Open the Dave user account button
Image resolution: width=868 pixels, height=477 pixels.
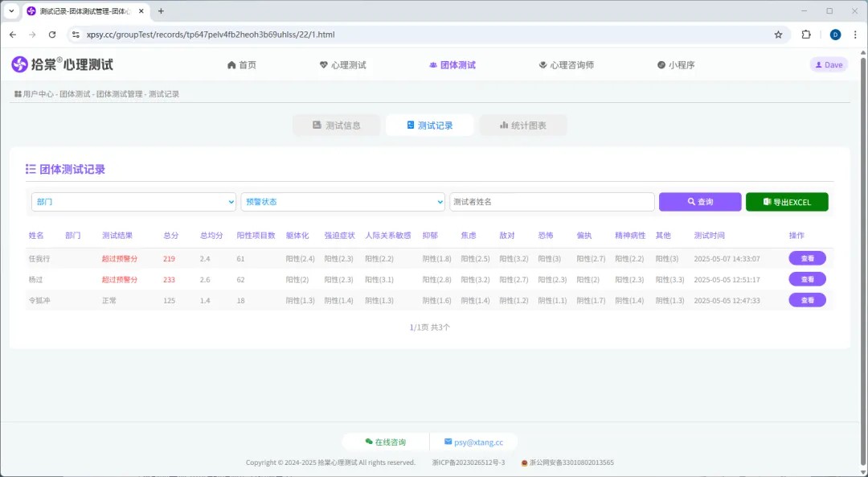[829, 65]
